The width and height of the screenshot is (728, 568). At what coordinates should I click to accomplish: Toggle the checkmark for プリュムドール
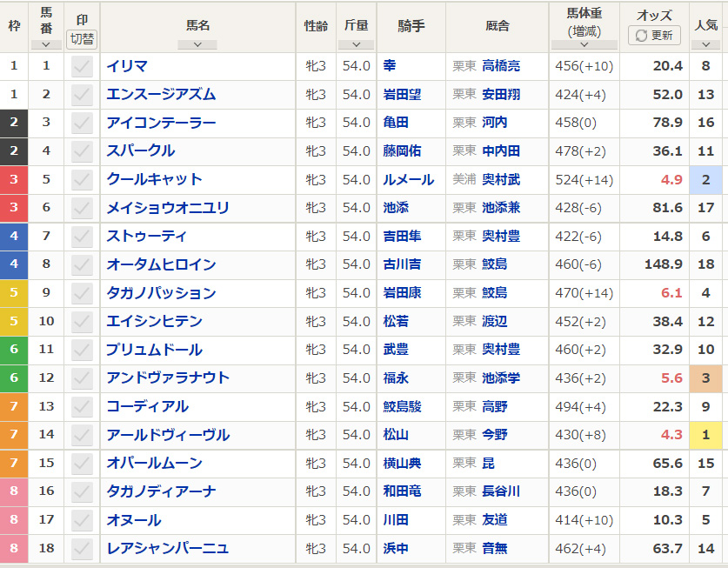pos(82,350)
